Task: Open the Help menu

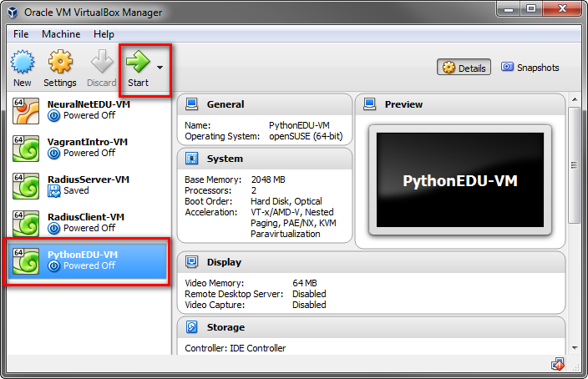Action: 104,34
